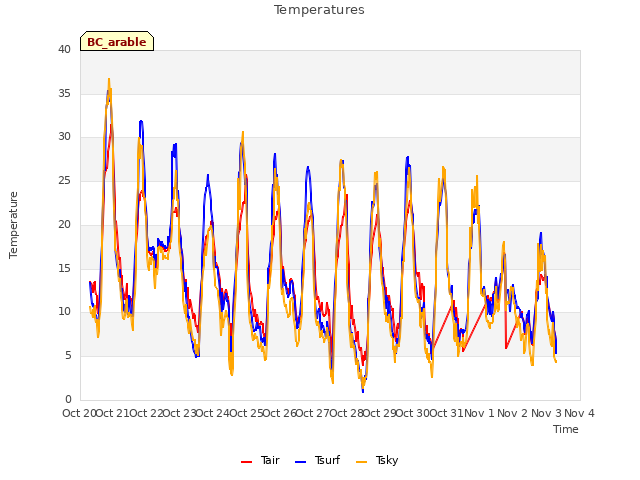
Task: Click the Oct 27 x-axis label
Action: [313, 413]
